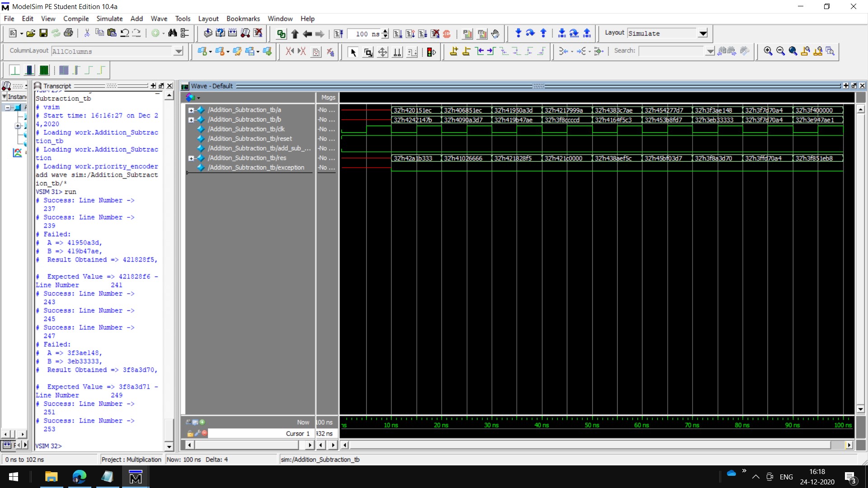Open the Layout Simulate dropdown
This screenshot has height=488, width=868.
coord(703,33)
